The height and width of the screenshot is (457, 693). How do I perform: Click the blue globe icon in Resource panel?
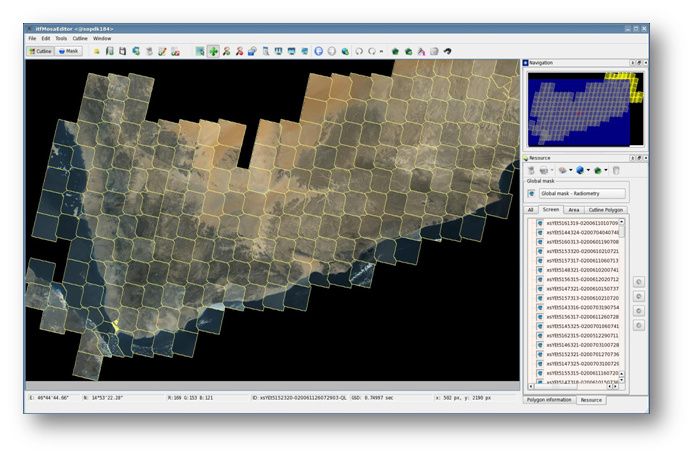tap(579, 171)
